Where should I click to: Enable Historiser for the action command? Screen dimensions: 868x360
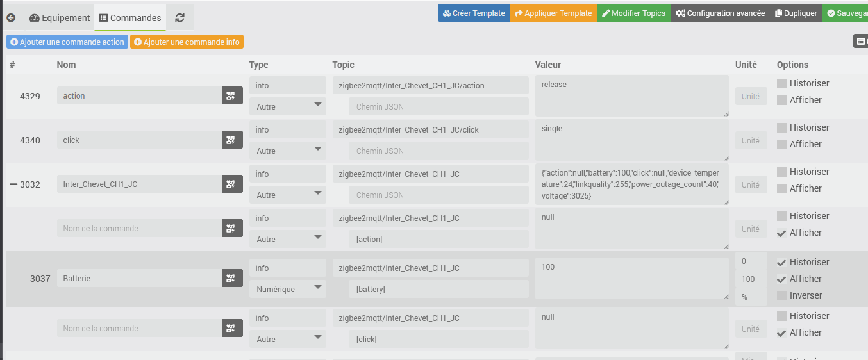pos(781,83)
